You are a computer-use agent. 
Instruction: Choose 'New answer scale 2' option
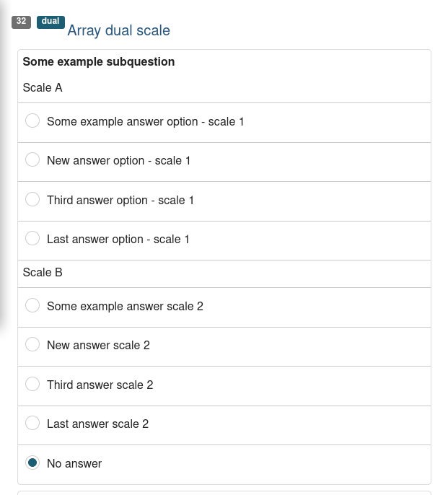coord(32,345)
